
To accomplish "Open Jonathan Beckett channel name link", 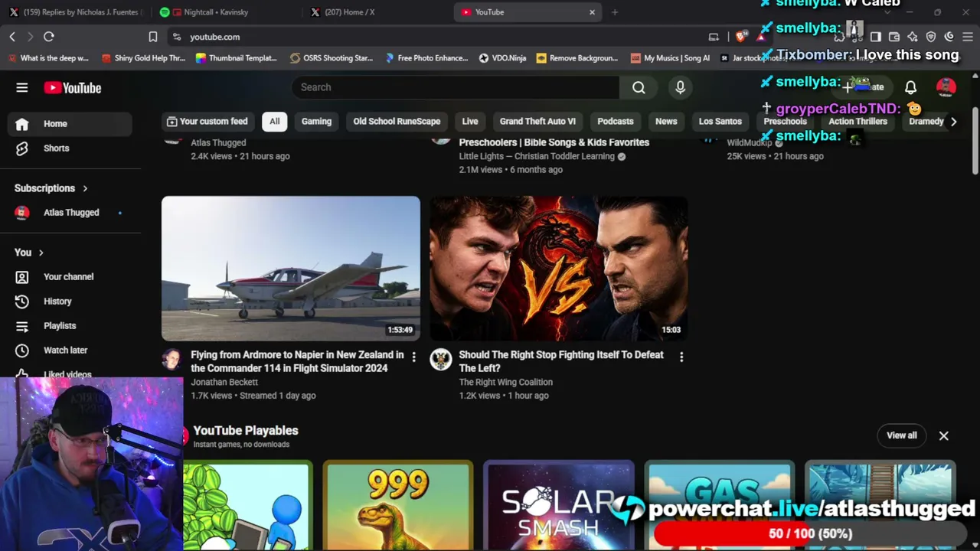I will point(224,382).
